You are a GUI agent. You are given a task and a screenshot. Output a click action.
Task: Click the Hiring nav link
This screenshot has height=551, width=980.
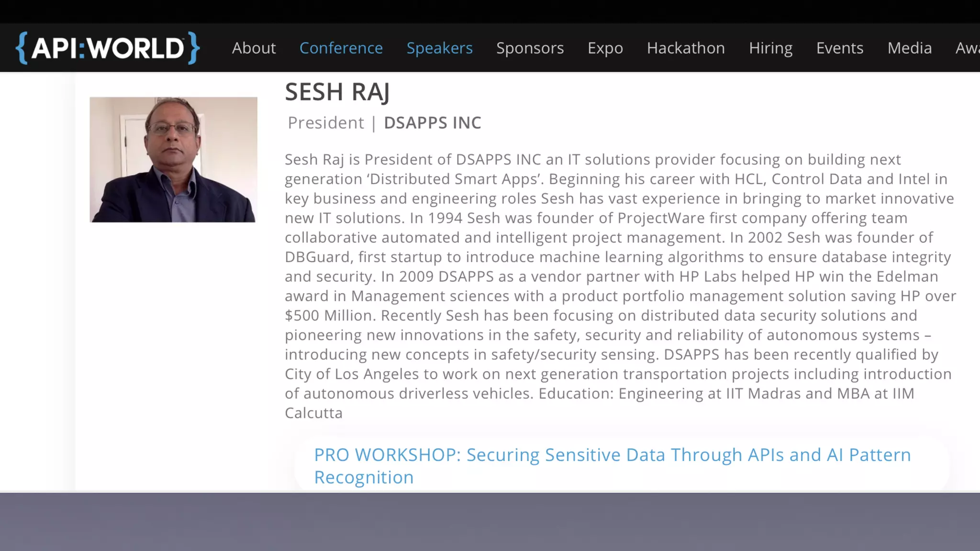[x=770, y=48]
